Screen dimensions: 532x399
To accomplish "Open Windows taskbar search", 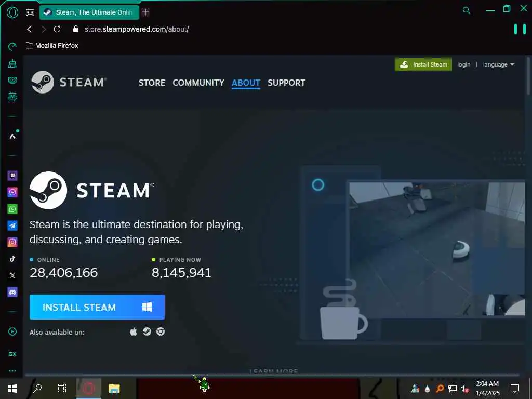I will coord(37,389).
